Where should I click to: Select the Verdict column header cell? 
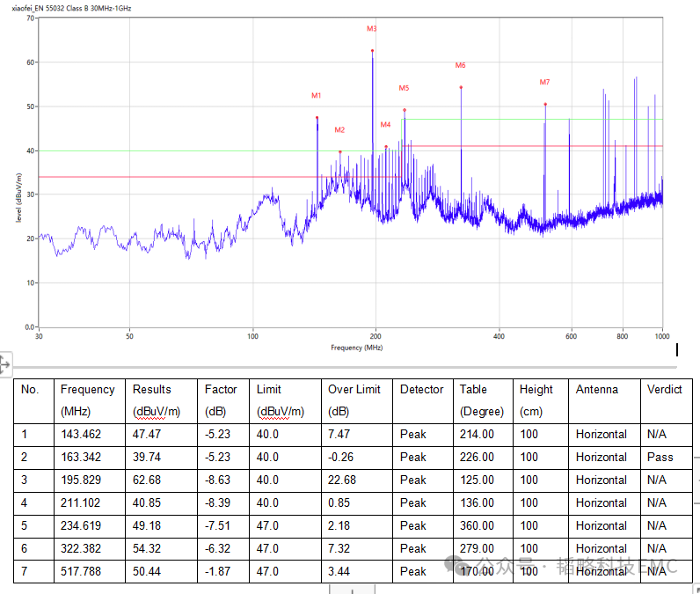pos(664,390)
